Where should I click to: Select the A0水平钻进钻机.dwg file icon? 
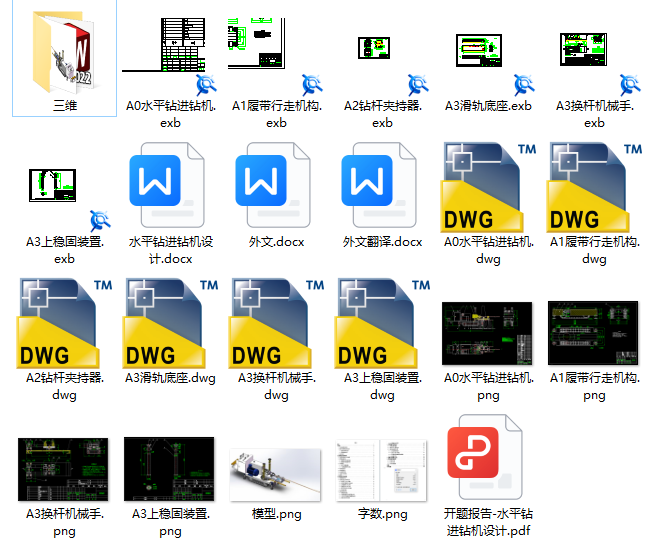point(488,187)
